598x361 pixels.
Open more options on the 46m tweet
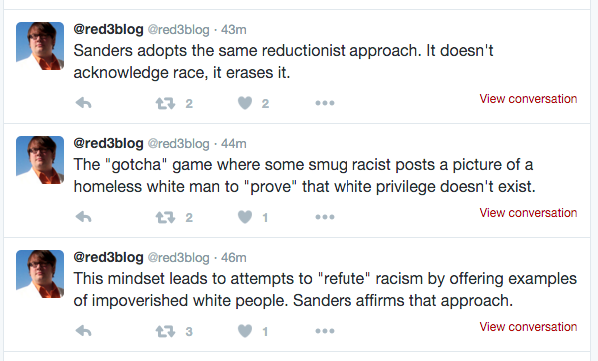[325, 331]
